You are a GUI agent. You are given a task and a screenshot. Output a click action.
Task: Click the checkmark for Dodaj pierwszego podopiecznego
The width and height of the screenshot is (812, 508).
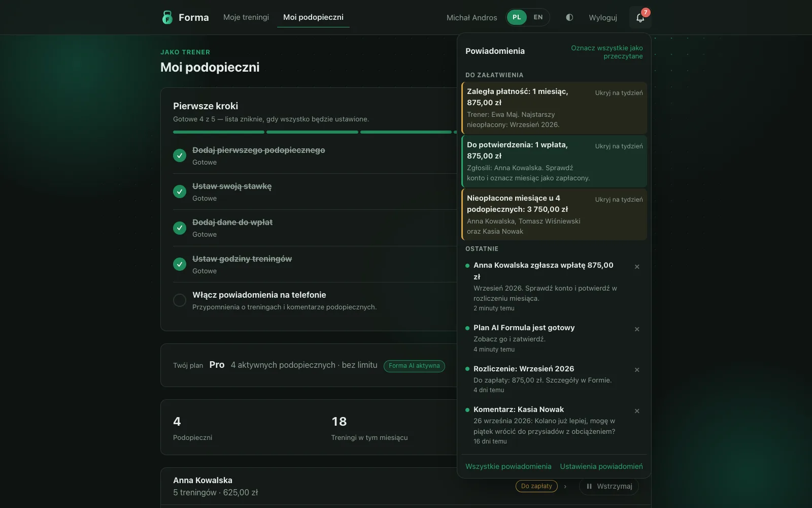click(x=180, y=155)
